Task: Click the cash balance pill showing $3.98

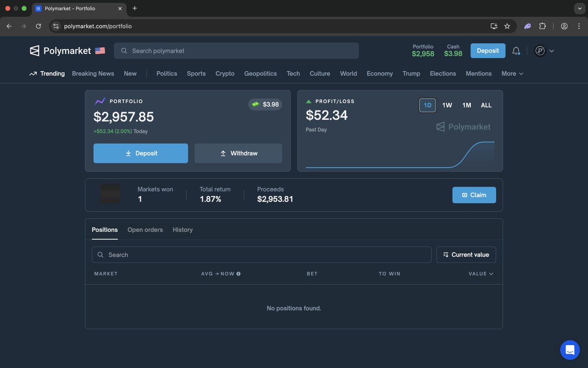Action: coord(265,104)
